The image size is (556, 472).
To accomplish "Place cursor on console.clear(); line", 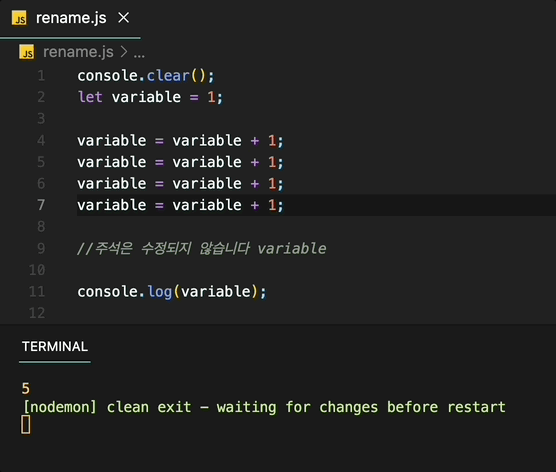I will pyautogui.click(x=146, y=76).
